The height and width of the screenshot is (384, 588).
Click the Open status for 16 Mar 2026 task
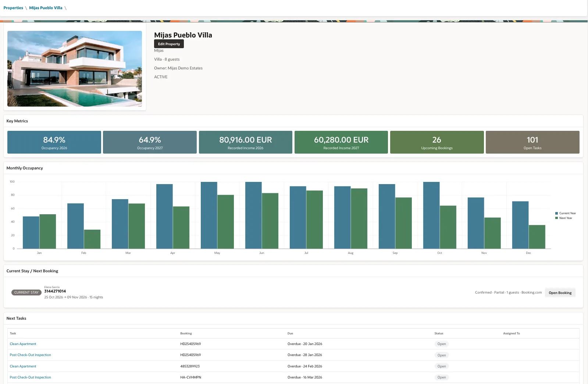point(442,377)
